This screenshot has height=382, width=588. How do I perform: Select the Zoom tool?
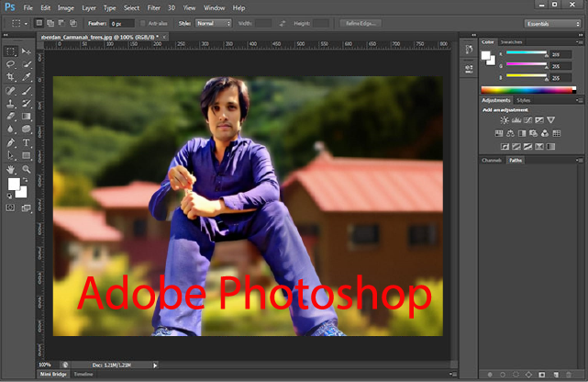click(27, 169)
